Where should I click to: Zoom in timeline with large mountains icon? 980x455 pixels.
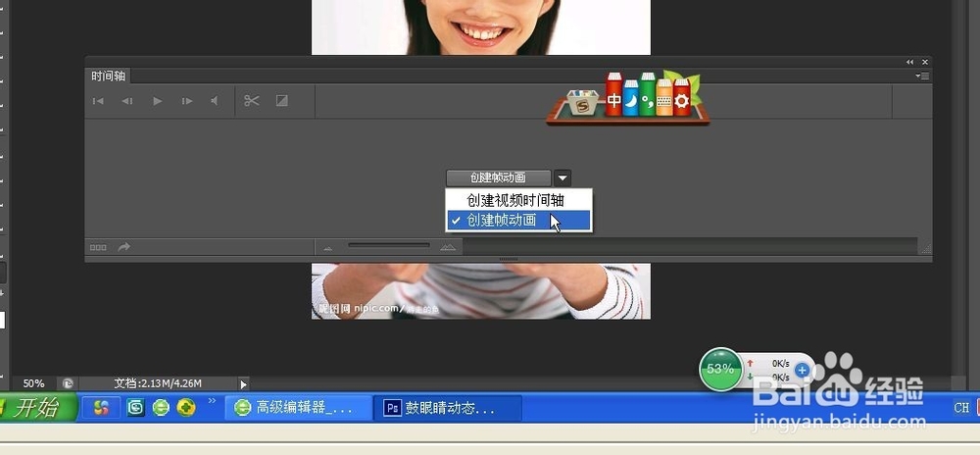pyautogui.click(x=448, y=247)
